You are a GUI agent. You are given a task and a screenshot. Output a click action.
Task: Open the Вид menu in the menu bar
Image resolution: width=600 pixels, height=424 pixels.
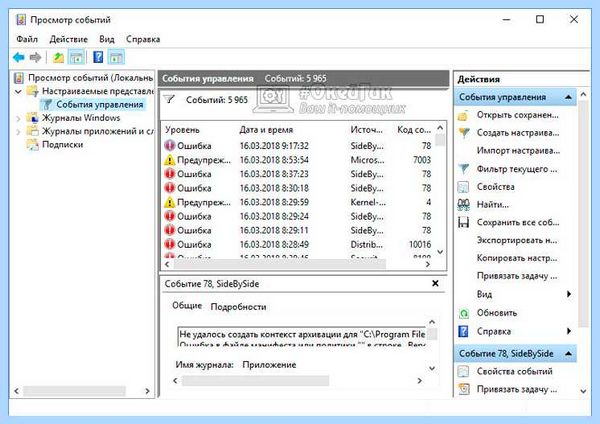click(x=107, y=39)
